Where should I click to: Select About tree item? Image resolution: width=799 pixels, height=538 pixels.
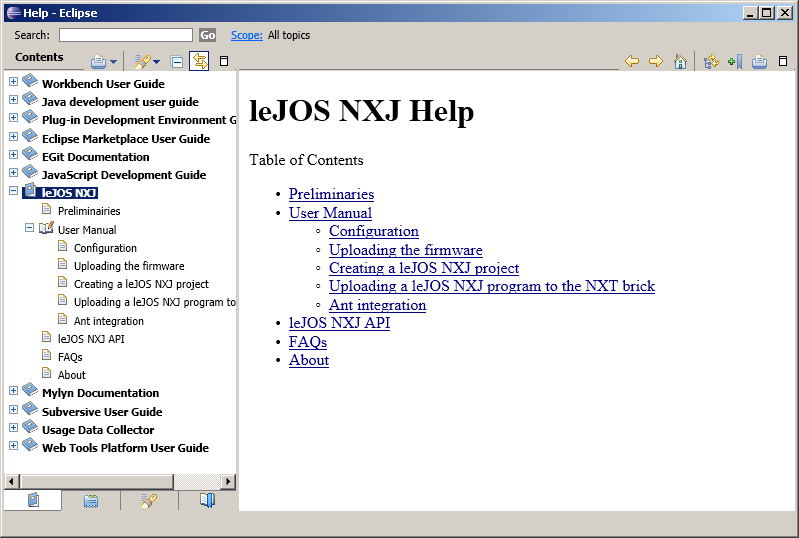[x=72, y=375]
